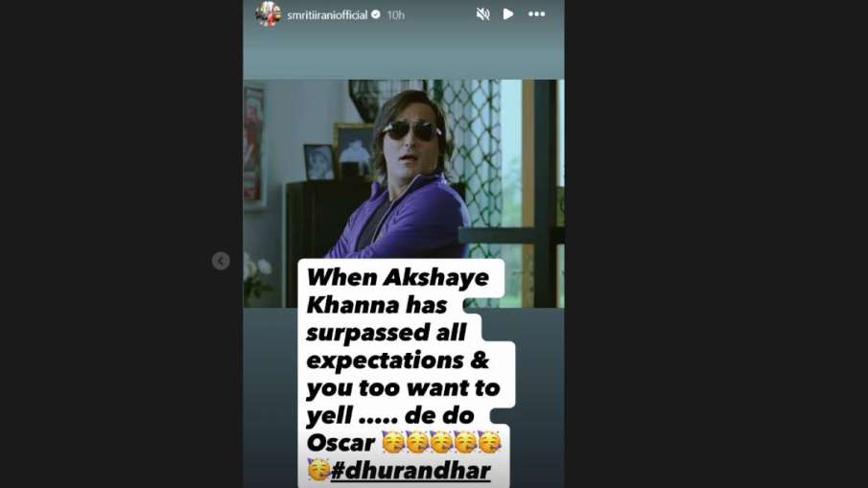Click the 10h timestamp

coord(395,15)
